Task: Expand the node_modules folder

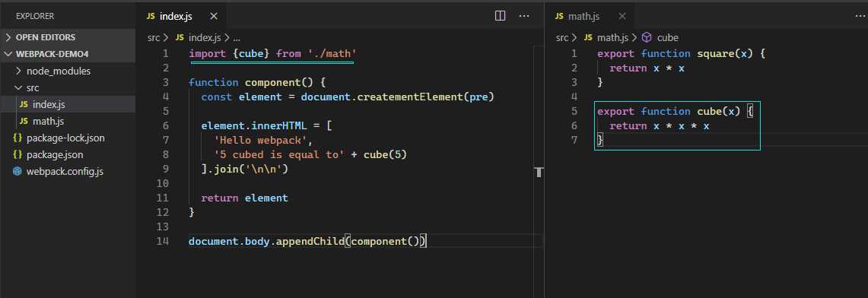Action: (x=19, y=71)
